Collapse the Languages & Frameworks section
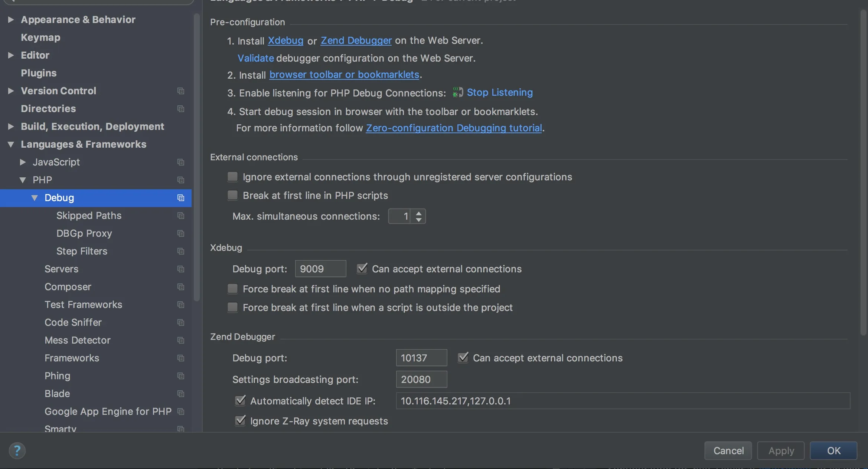 point(11,144)
